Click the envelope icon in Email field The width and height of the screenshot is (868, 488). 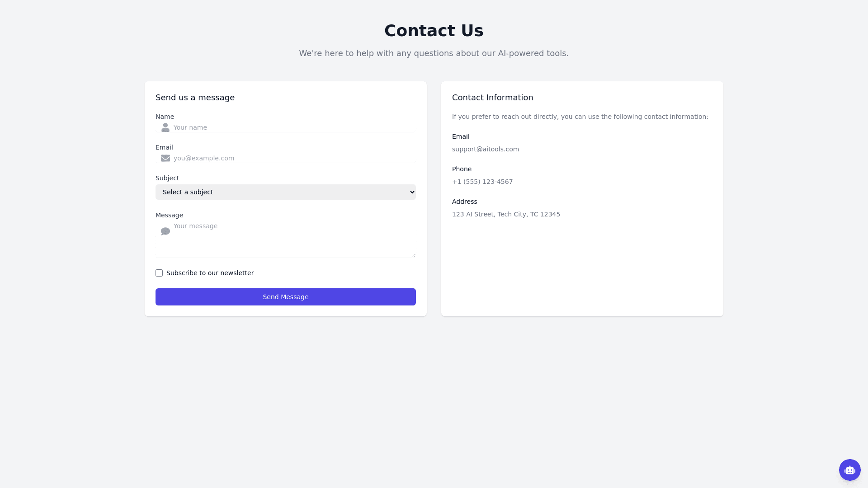coord(165,158)
